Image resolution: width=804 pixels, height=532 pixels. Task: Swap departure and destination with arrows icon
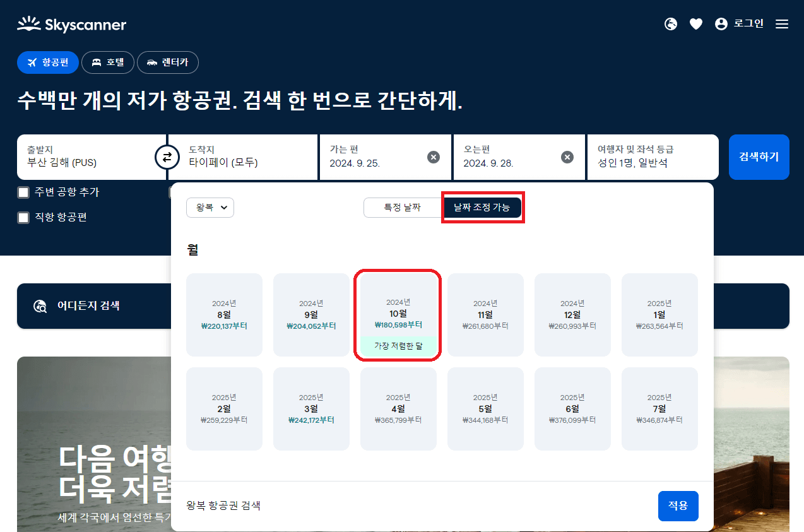[167, 157]
